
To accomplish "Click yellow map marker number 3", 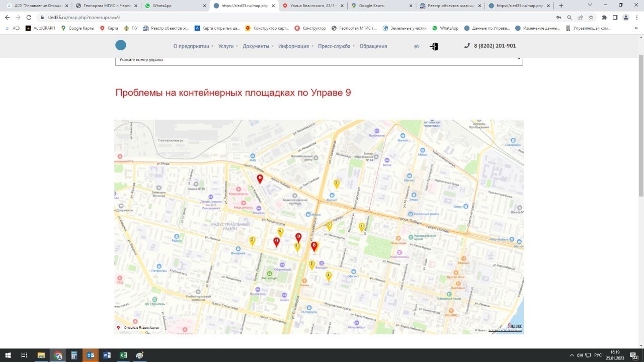I will [252, 241].
